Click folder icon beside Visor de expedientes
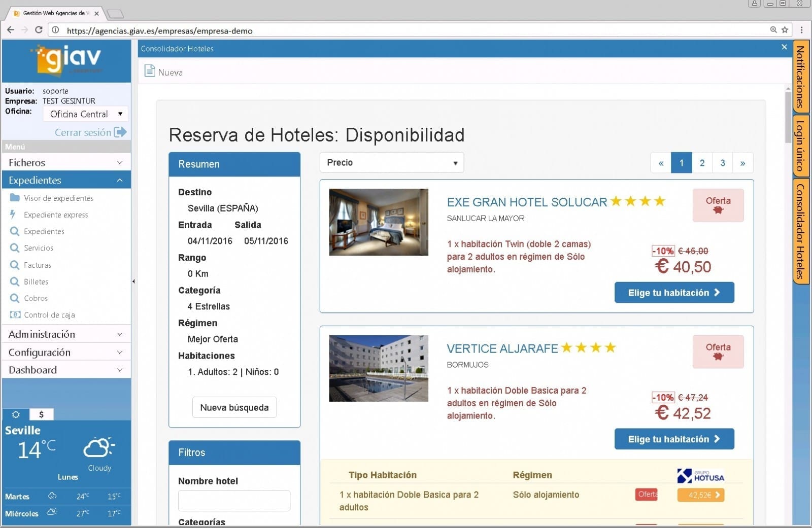Image resolution: width=812 pixels, height=528 pixels. [x=15, y=198]
